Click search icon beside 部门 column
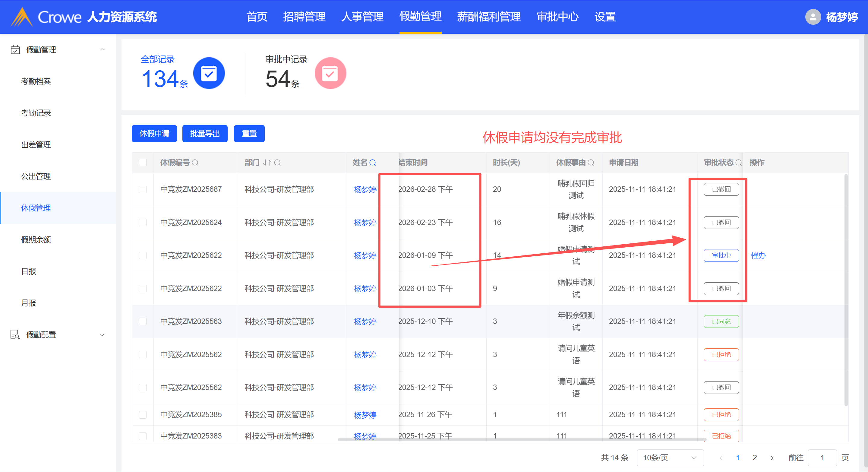The height and width of the screenshot is (472, 868). (x=277, y=163)
